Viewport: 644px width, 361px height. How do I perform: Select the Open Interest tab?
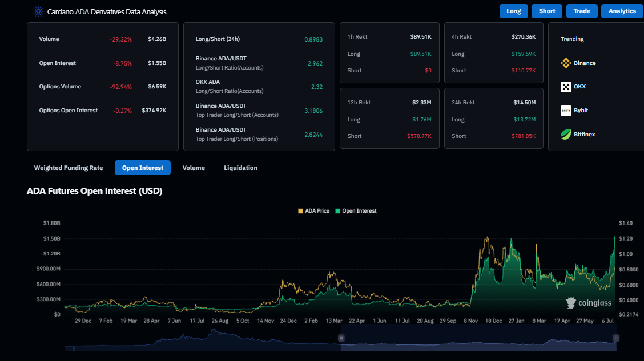(x=143, y=168)
